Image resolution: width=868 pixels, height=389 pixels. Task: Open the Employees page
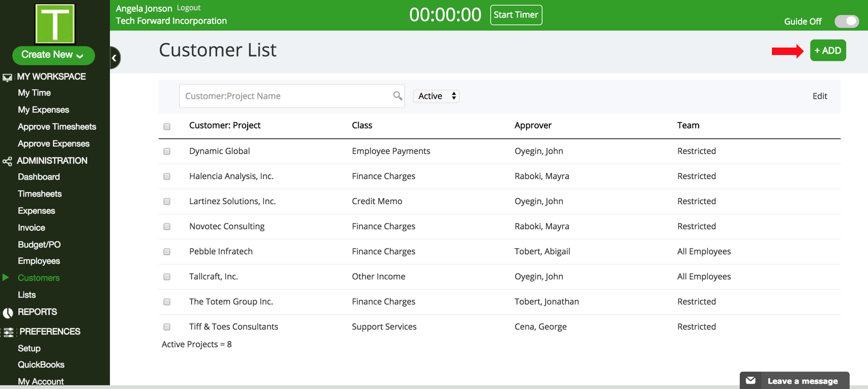click(38, 261)
